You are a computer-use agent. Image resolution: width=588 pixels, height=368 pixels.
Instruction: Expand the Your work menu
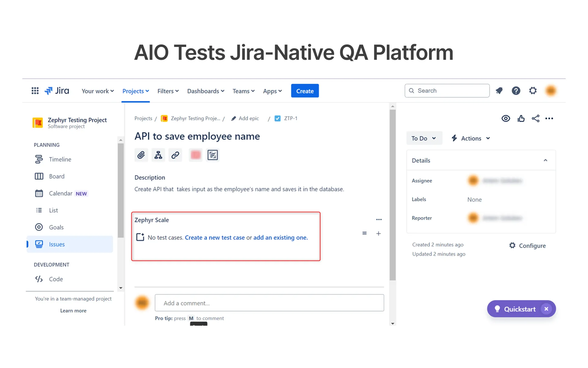(x=98, y=91)
